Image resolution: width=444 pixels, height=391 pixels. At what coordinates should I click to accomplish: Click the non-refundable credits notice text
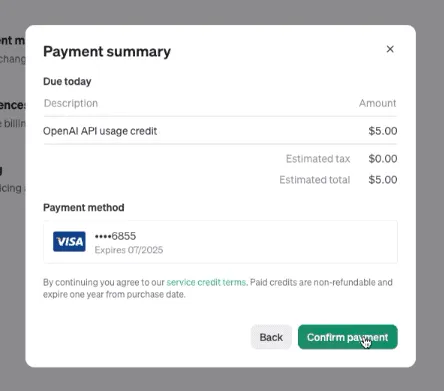pos(218,288)
